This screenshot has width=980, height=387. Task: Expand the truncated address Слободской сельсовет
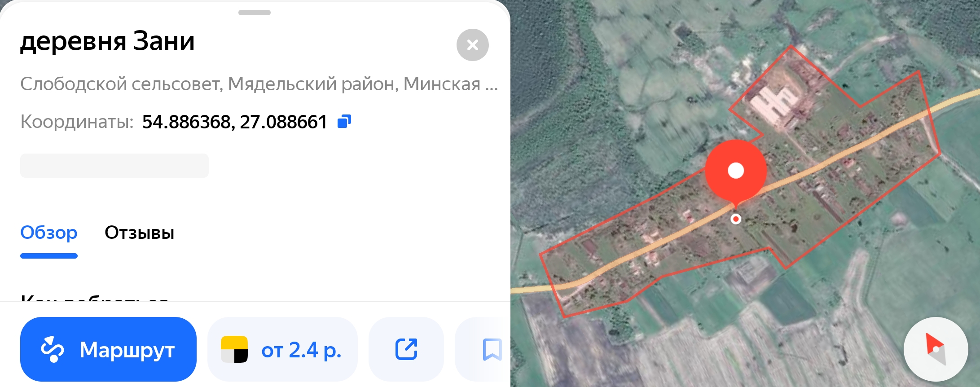(259, 84)
